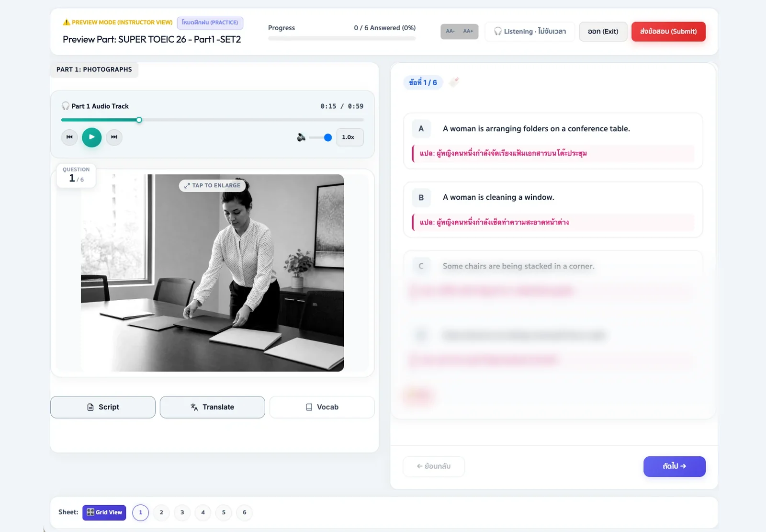Click the woman arranging folders photo
Viewport: 766px width, 532px height.
(213, 273)
